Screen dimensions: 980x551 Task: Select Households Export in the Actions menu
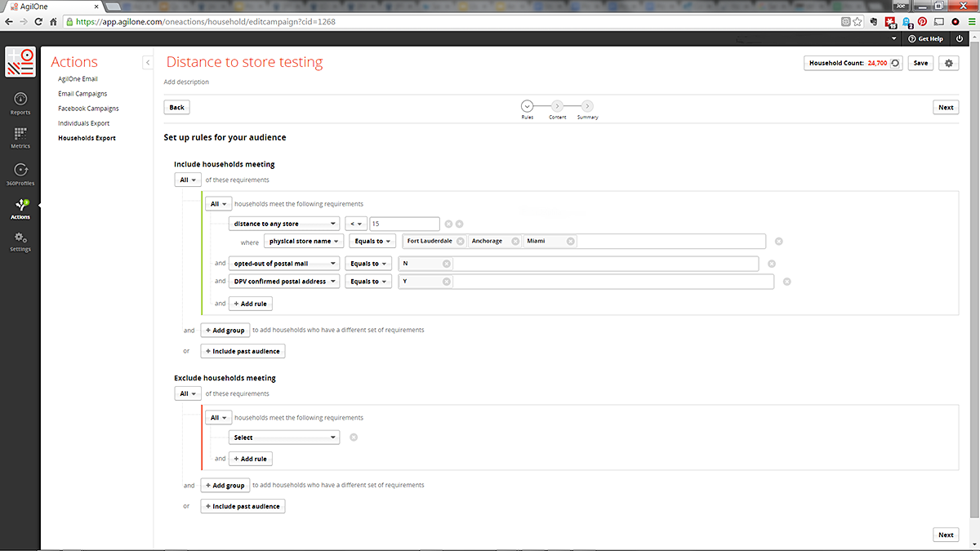87,138
